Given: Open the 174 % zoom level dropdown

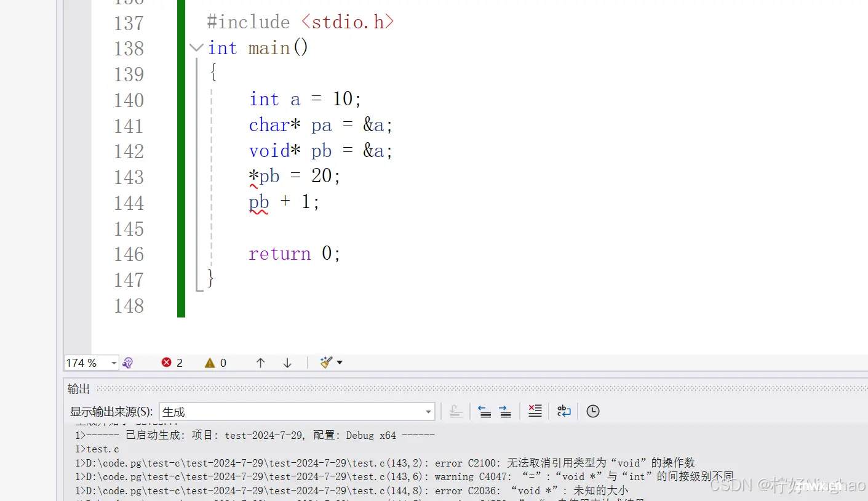Looking at the screenshot, I should click(x=114, y=363).
